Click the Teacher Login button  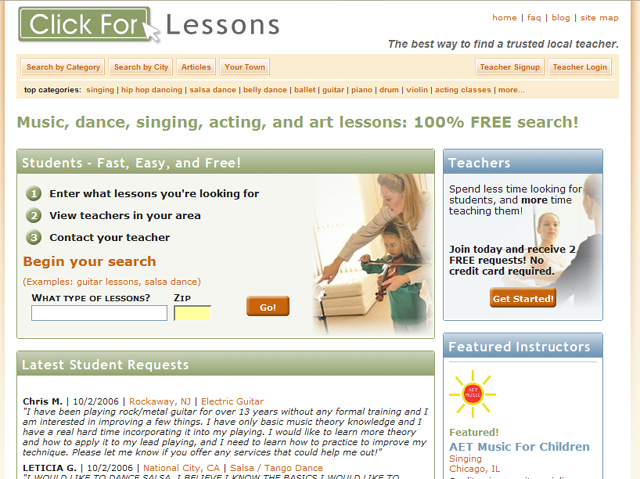point(580,67)
